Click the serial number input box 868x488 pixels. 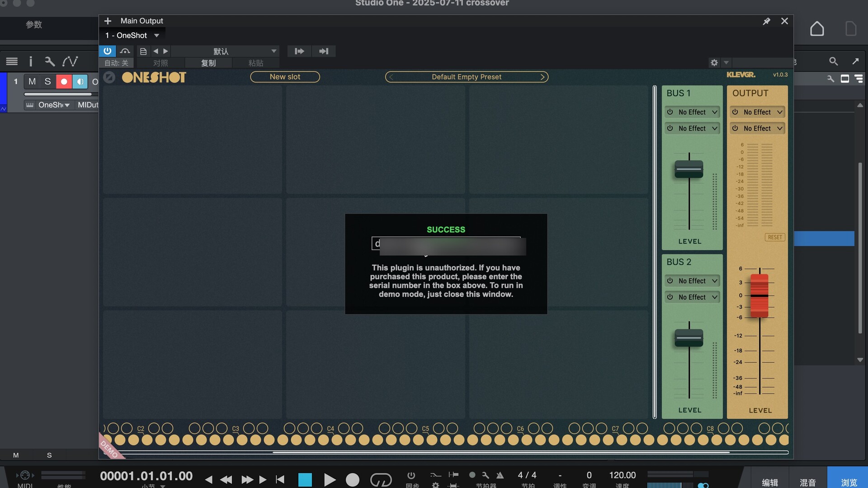pyautogui.click(x=446, y=244)
